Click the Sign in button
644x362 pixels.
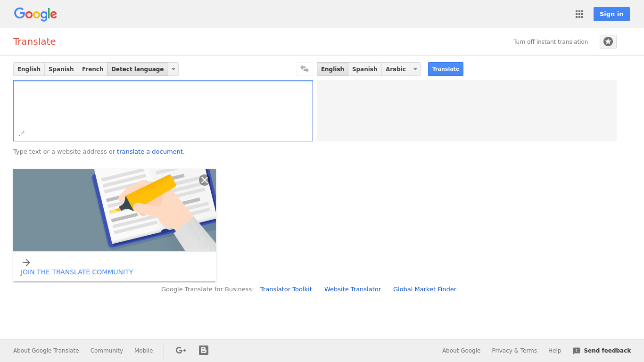point(611,14)
